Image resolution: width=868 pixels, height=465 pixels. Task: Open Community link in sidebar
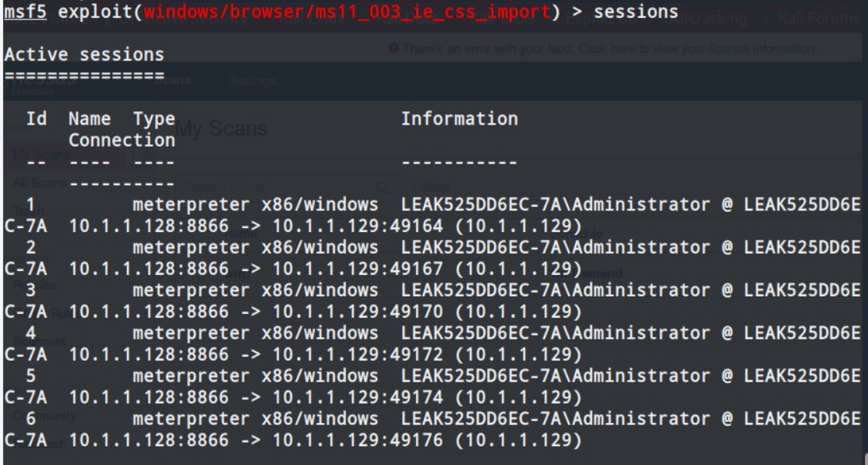click(43, 416)
